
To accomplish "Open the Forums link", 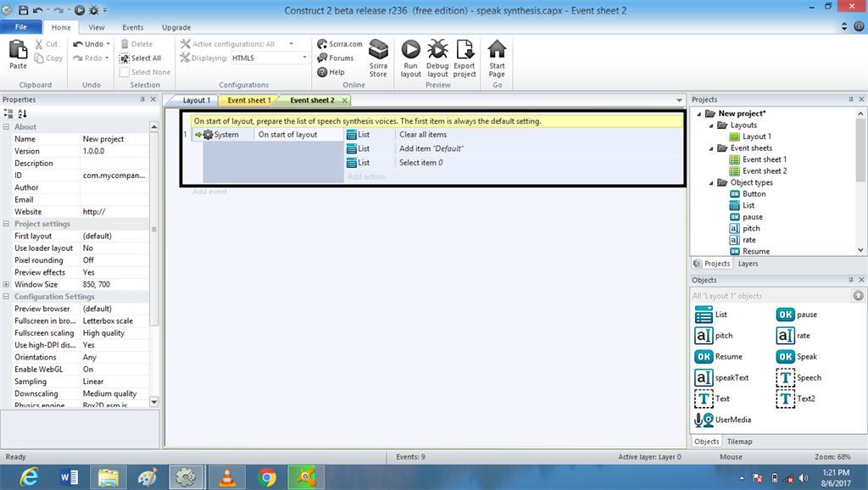I will [x=336, y=58].
